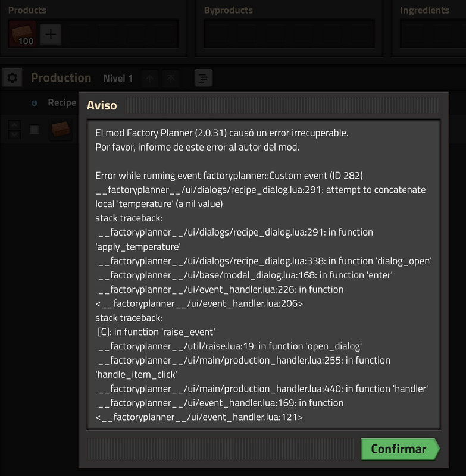
Task: Click the Ingredients heading
Action: coord(424,10)
